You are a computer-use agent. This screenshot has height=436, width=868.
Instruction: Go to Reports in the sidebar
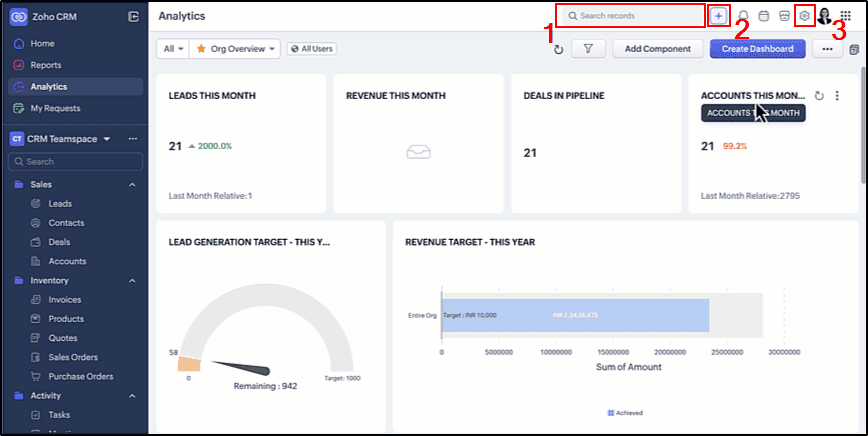click(x=46, y=65)
